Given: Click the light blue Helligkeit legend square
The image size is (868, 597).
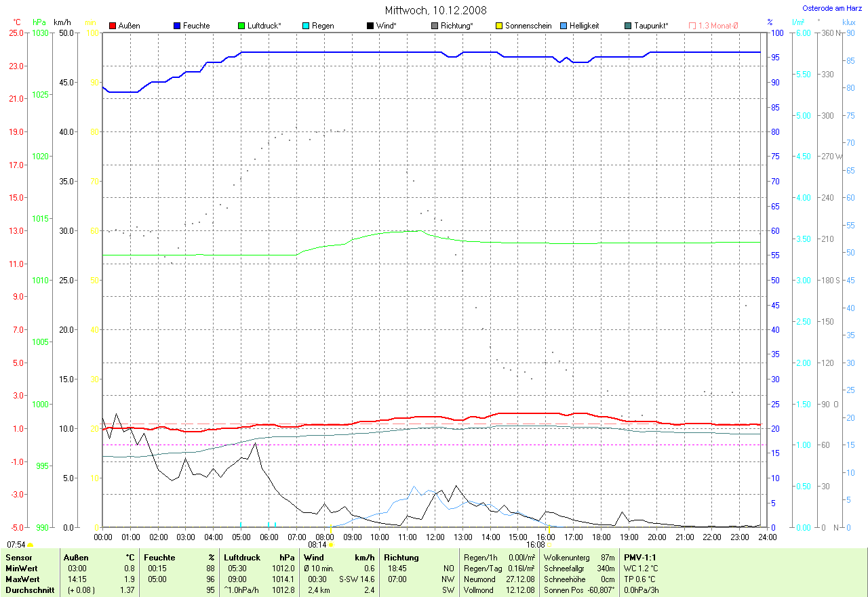Looking at the screenshot, I should pyautogui.click(x=564, y=26).
